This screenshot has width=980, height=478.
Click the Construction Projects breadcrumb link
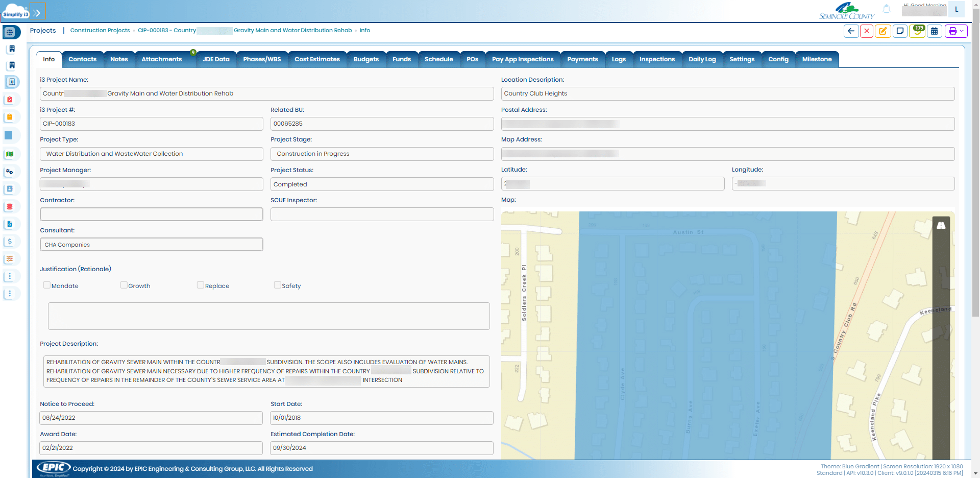pyautogui.click(x=100, y=31)
